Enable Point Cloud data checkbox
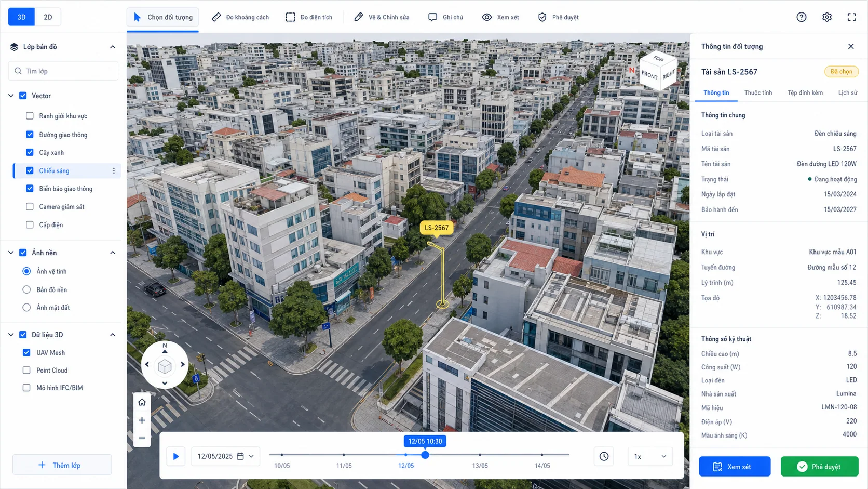 [x=26, y=371]
